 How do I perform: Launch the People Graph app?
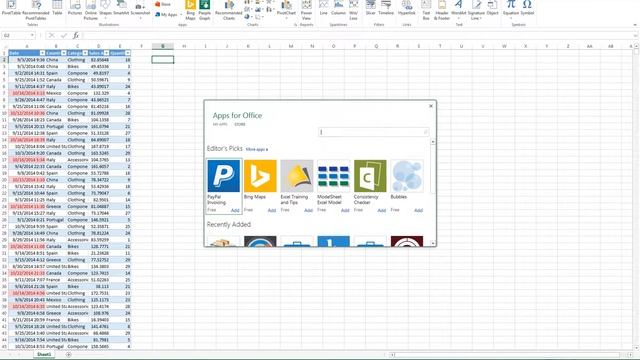pos(204,10)
